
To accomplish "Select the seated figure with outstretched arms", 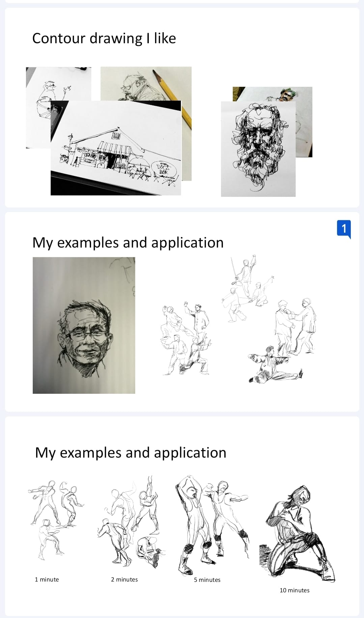I will [x=276, y=364].
